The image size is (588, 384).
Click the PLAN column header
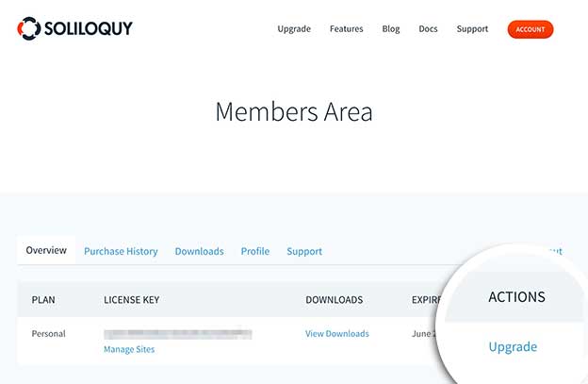[x=43, y=299]
